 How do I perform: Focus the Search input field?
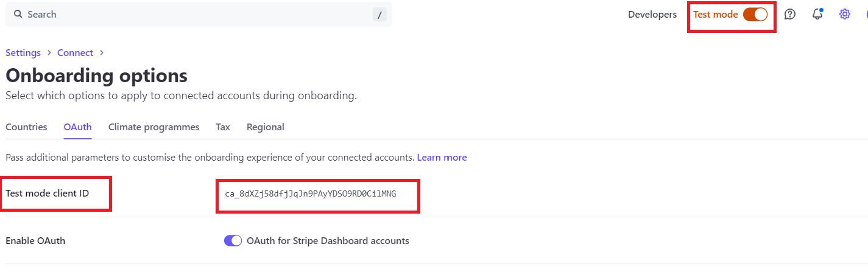199,14
